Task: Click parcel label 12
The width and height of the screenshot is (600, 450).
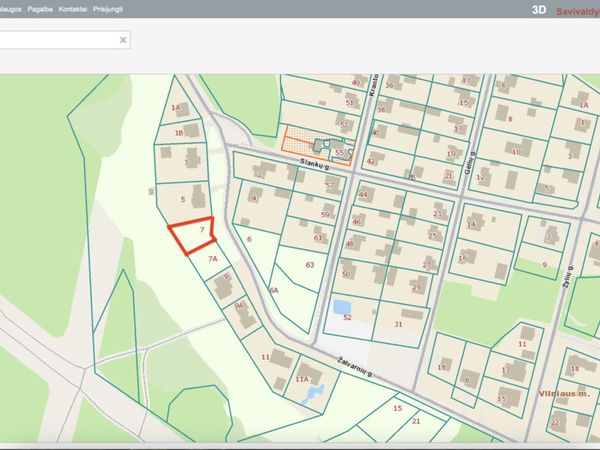Action: [480, 177]
